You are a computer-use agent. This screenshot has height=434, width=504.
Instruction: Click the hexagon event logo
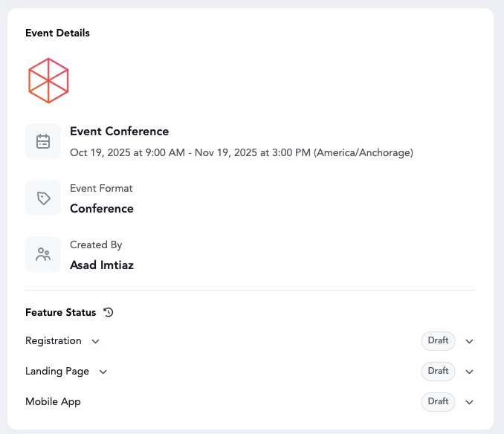click(48, 80)
